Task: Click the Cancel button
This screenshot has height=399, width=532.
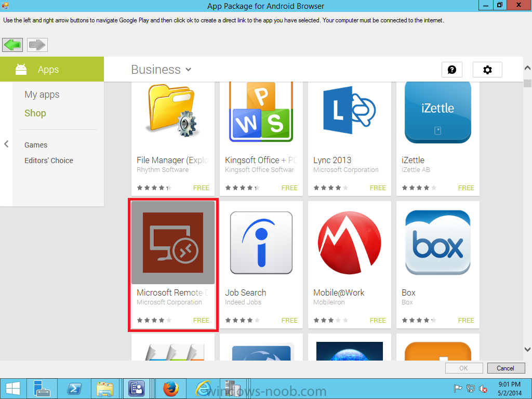Action: point(506,368)
